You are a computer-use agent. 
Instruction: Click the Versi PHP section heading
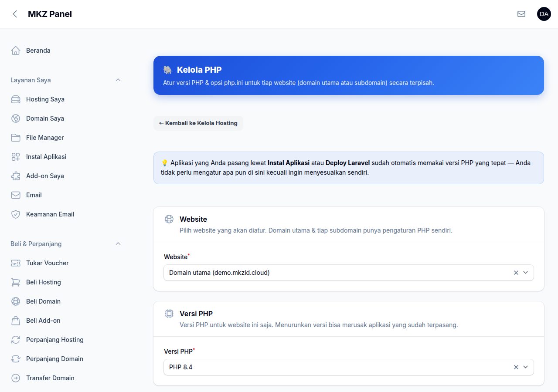point(196,314)
